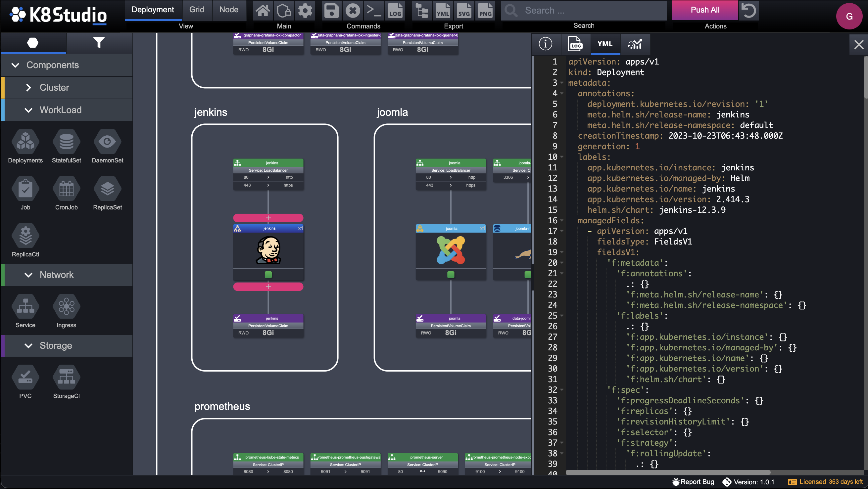
Task: Click the K8Studio logo
Action: click(58, 15)
